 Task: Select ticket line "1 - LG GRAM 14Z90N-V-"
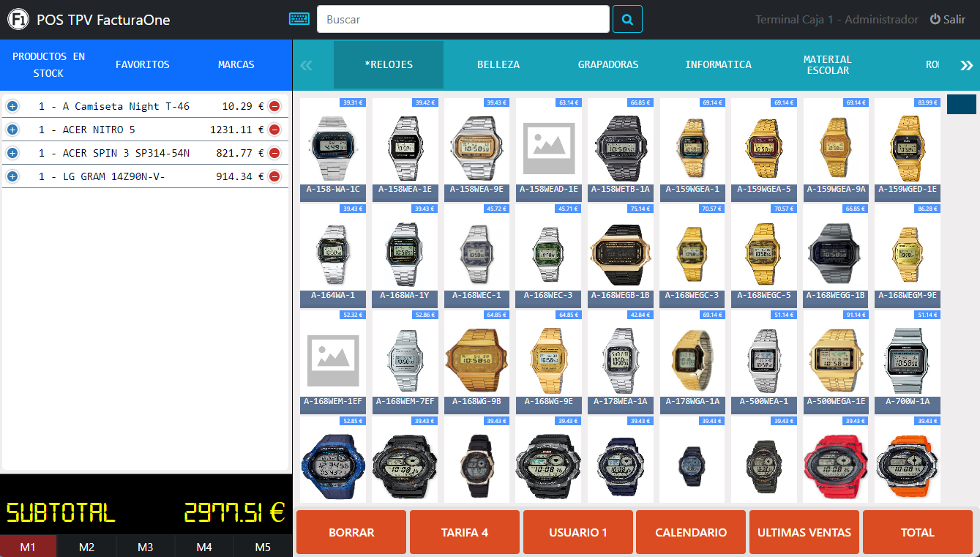[x=145, y=176]
